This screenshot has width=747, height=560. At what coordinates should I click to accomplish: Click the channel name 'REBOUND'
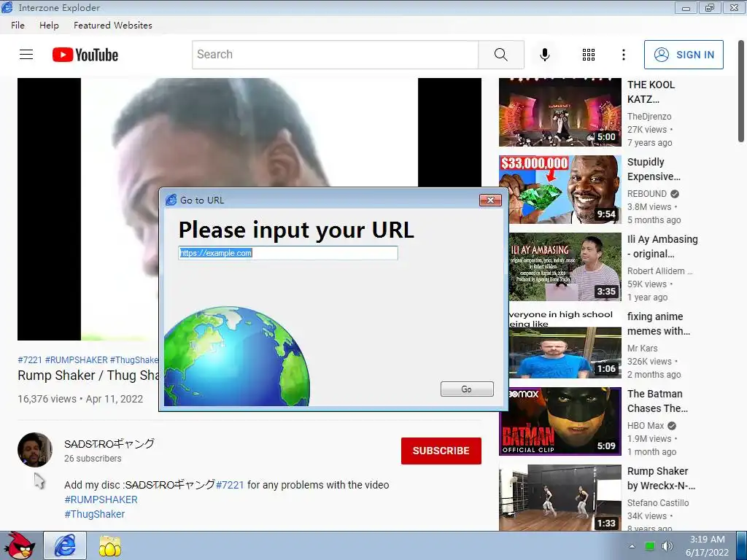[x=647, y=194]
